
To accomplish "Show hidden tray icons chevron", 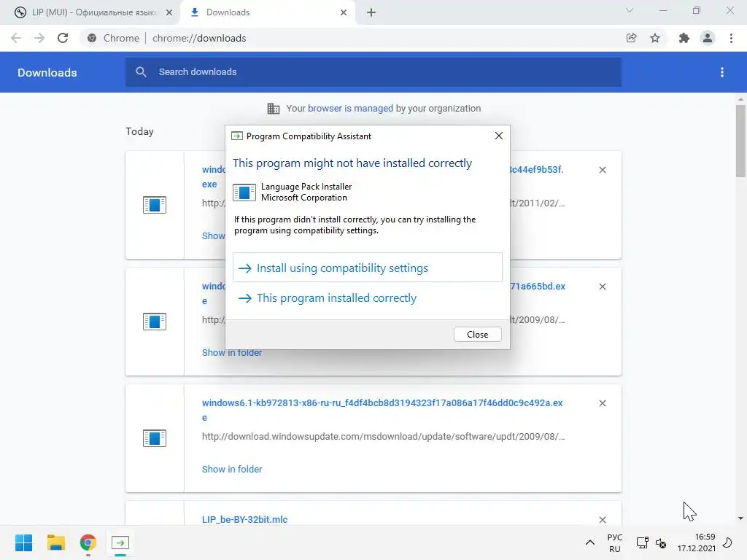I will pyautogui.click(x=589, y=542).
